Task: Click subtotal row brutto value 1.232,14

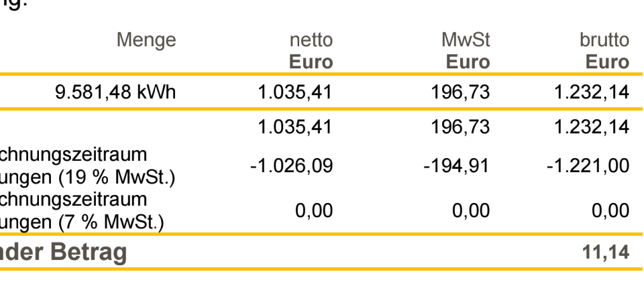Action: 592,127
